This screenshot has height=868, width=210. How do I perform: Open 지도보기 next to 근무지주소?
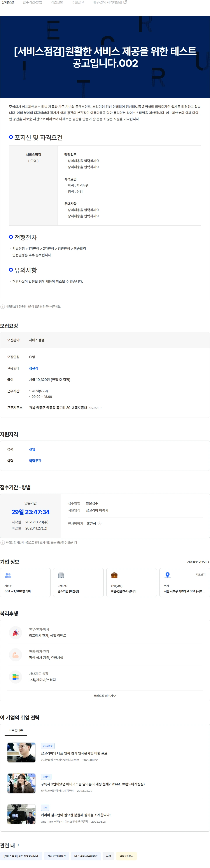(x=94, y=408)
